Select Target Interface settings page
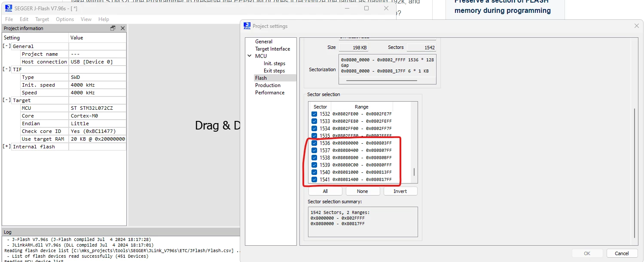 point(272,49)
